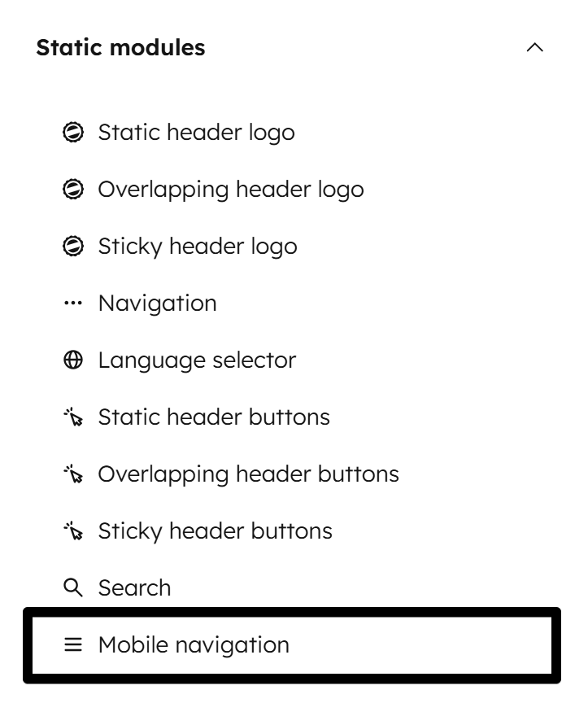The width and height of the screenshot is (588, 703).
Task: Open the Search module
Action: [134, 587]
